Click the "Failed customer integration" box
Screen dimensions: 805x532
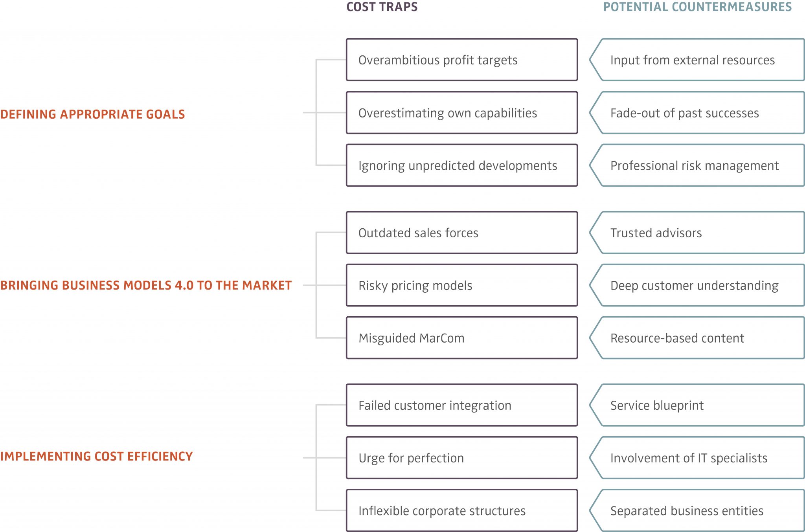[461, 405]
